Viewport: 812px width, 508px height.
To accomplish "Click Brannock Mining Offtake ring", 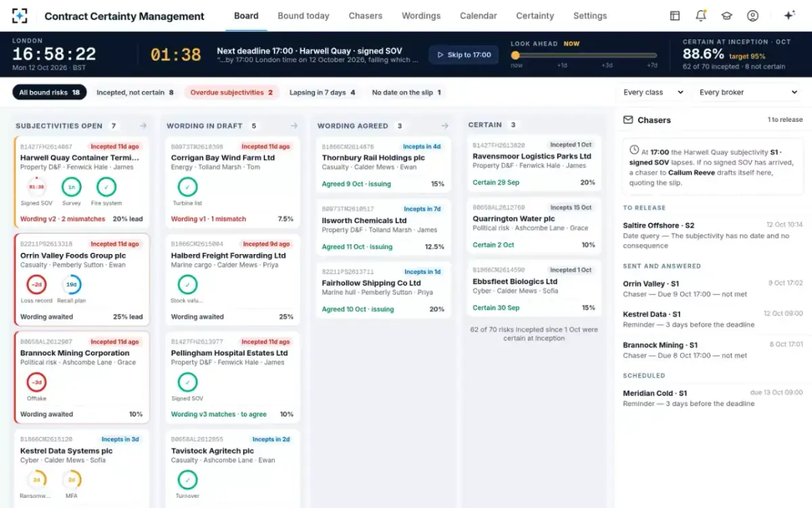I will point(37,382).
